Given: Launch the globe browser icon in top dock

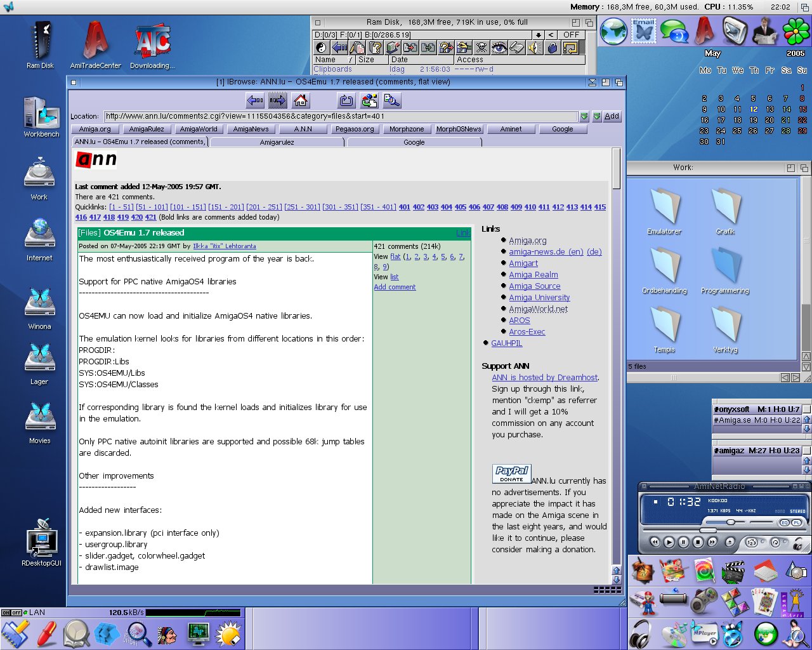Looking at the screenshot, I should (613, 31).
